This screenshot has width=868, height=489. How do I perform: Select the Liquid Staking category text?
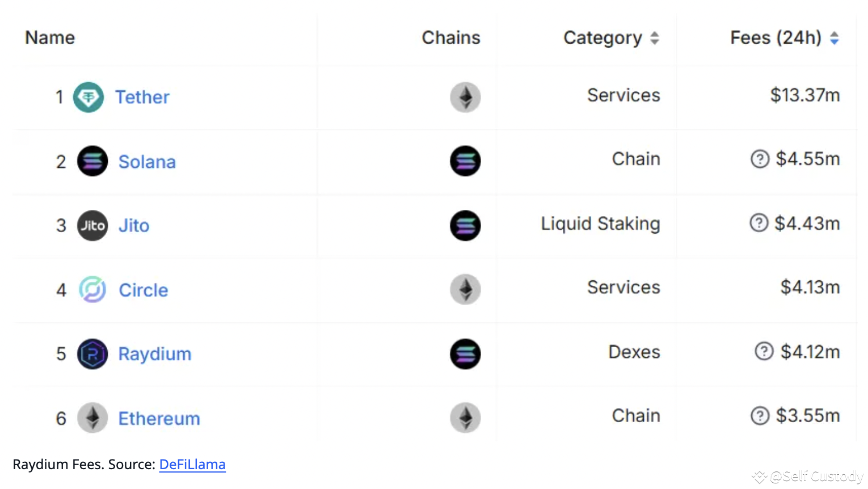click(600, 224)
